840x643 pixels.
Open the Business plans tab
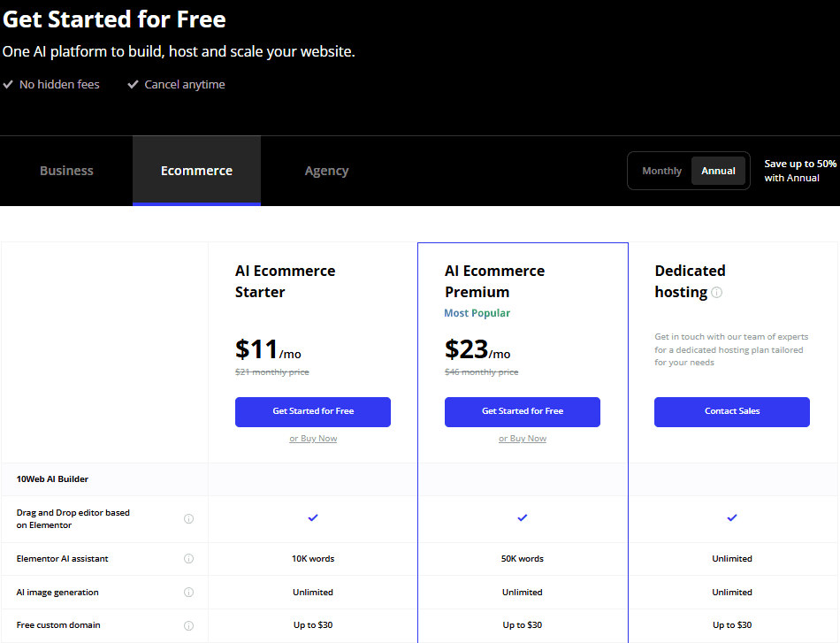[x=66, y=171]
